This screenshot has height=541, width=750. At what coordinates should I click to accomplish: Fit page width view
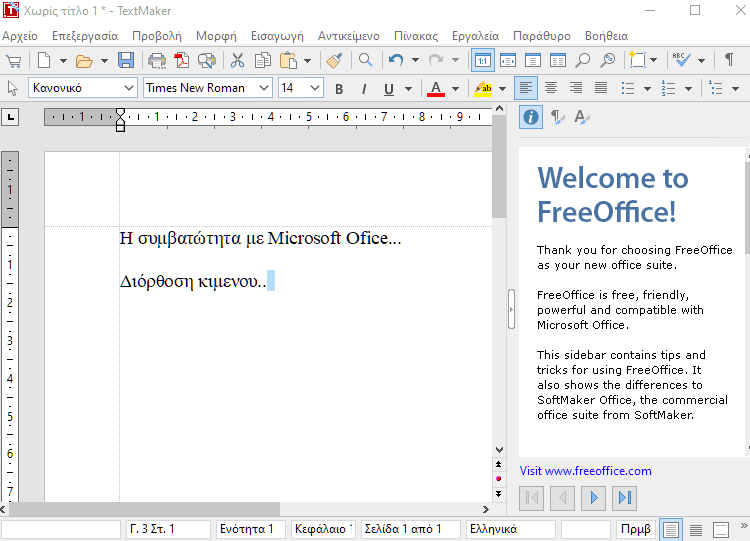(x=508, y=61)
